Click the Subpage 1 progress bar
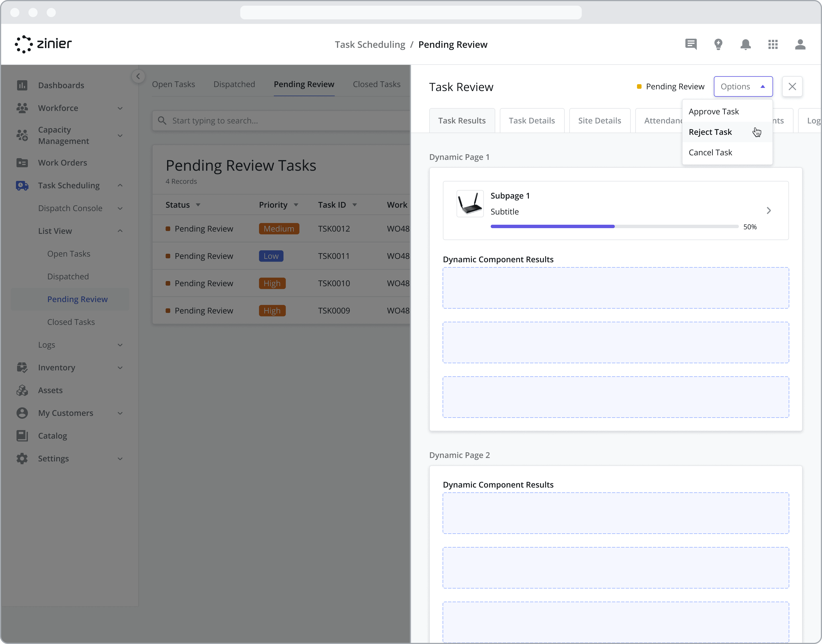The image size is (822, 644). click(x=614, y=226)
